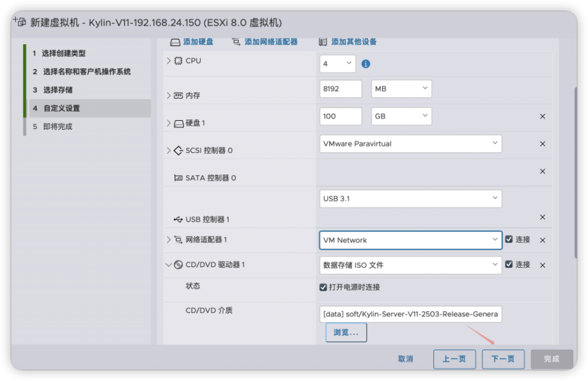Expand the memory settings row

tap(169, 96)
